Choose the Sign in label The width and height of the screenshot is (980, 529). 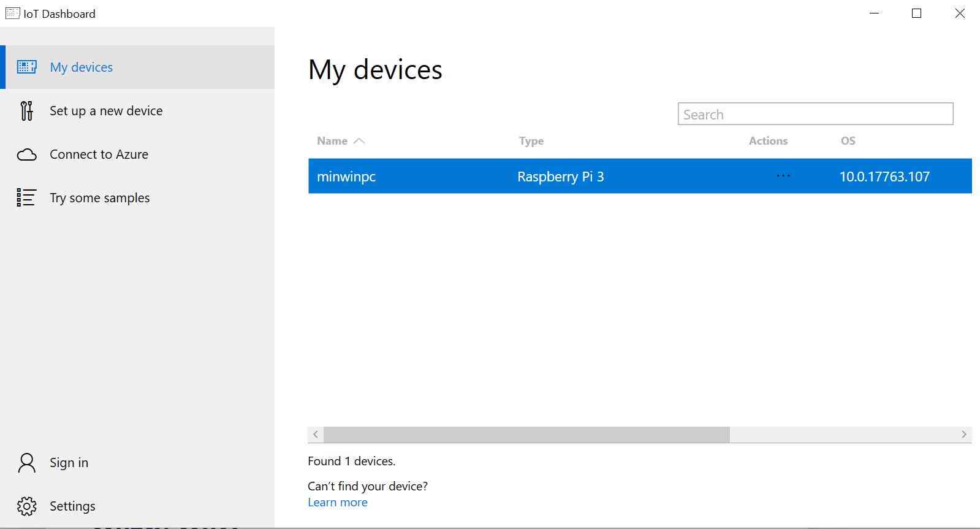click(69, 463)
